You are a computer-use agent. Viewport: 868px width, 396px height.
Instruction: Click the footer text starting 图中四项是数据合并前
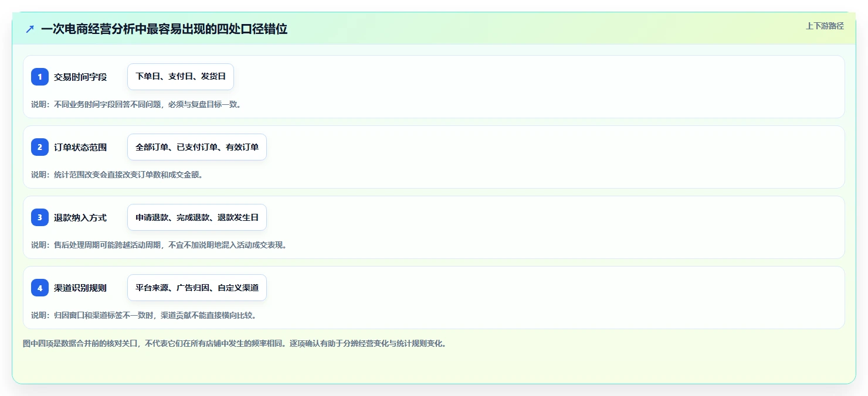(x=235, y=343)
